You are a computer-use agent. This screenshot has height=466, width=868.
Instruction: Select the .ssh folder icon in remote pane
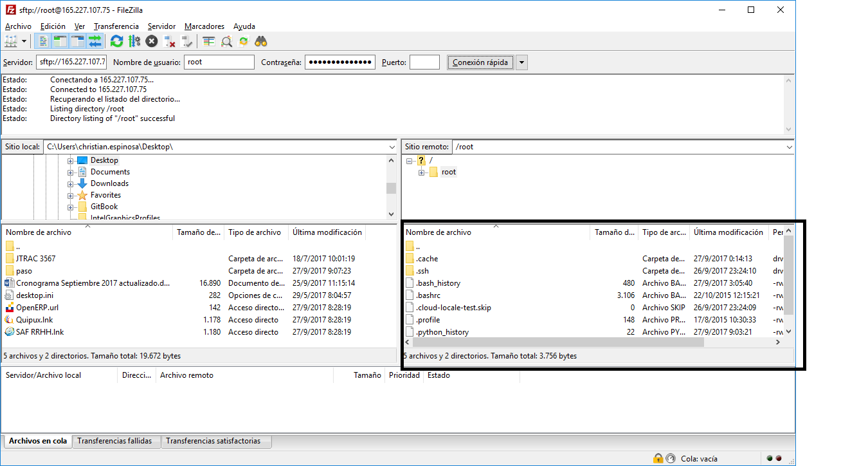point(410,270)
